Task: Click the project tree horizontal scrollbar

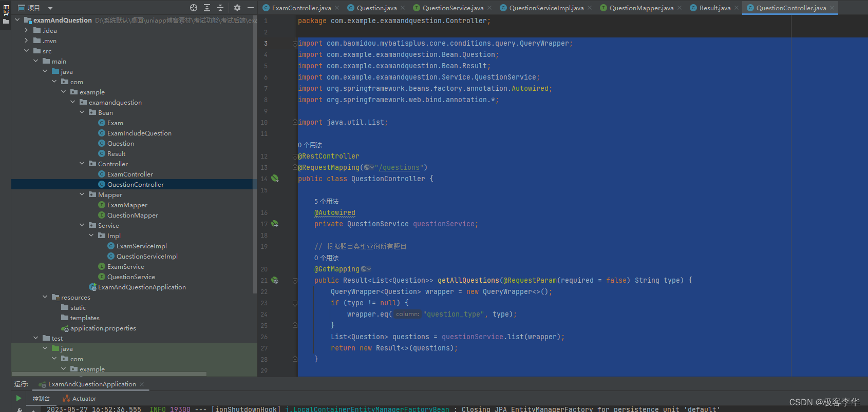Action: click(109, 374)
